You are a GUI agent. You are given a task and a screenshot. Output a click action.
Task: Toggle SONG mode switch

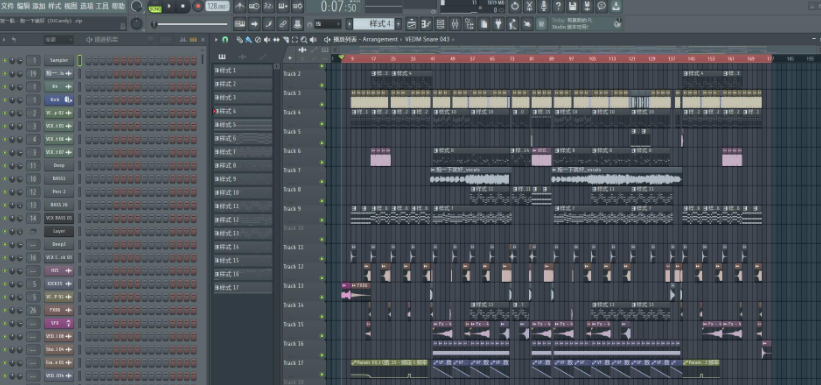click(155, 9)
